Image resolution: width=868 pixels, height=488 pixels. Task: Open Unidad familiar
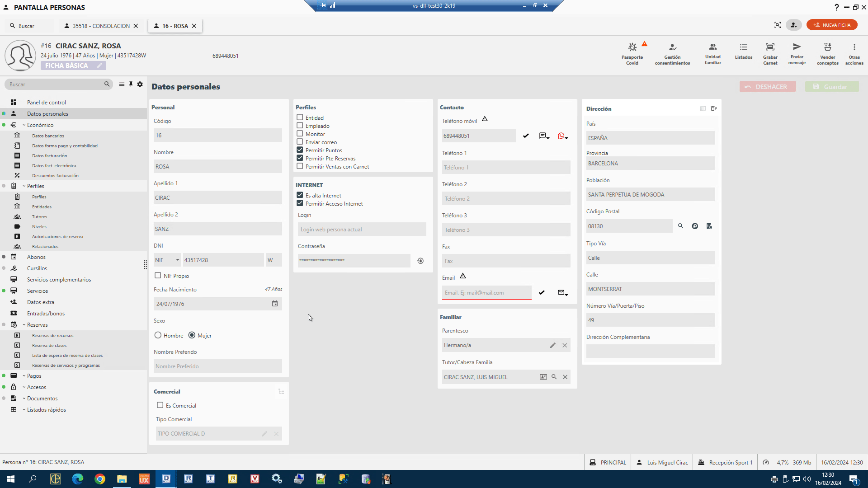712,53
